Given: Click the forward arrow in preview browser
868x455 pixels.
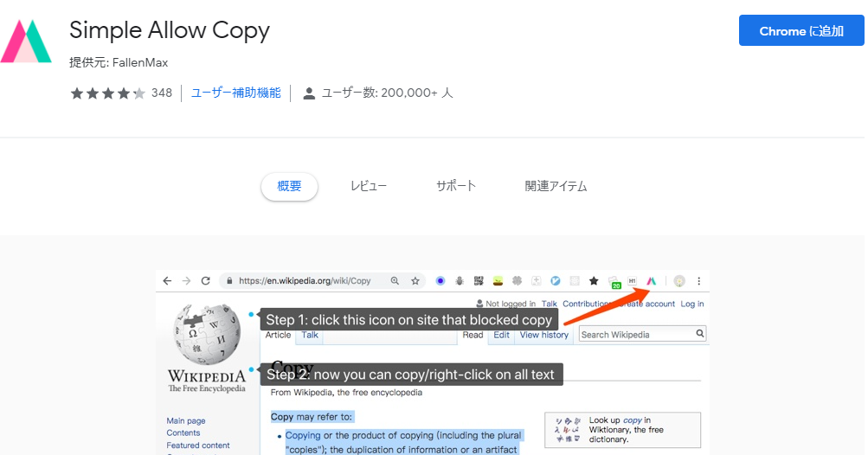Looking at the screenshot, I should point(187,280).
